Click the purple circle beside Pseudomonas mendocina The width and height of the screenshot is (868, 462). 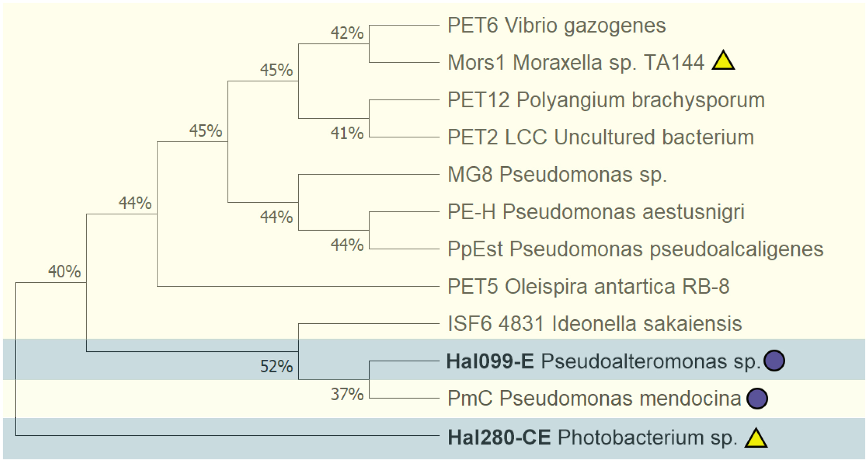point(757,398)
